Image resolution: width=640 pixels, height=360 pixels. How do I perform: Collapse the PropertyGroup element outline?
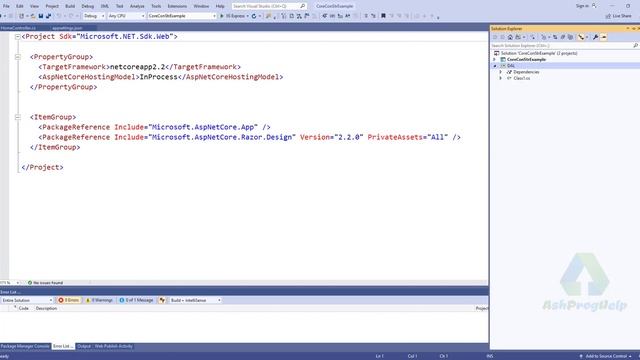point(18,57)
